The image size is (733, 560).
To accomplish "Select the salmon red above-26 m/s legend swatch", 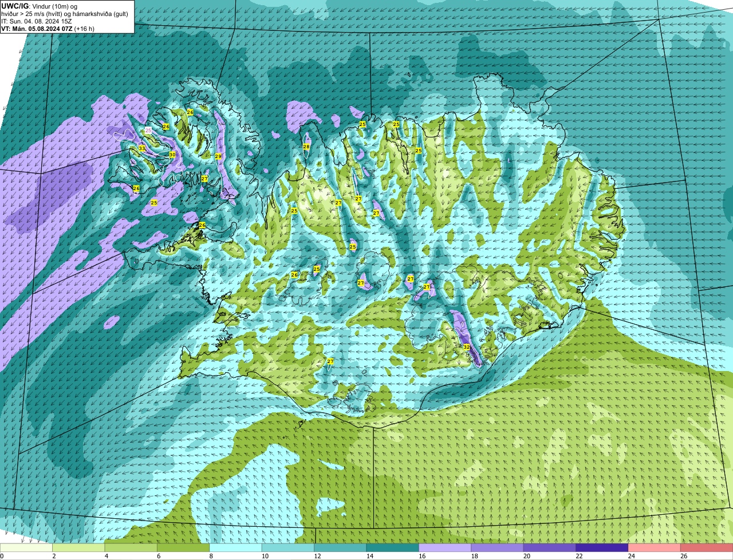I will [x=707, y=547].
